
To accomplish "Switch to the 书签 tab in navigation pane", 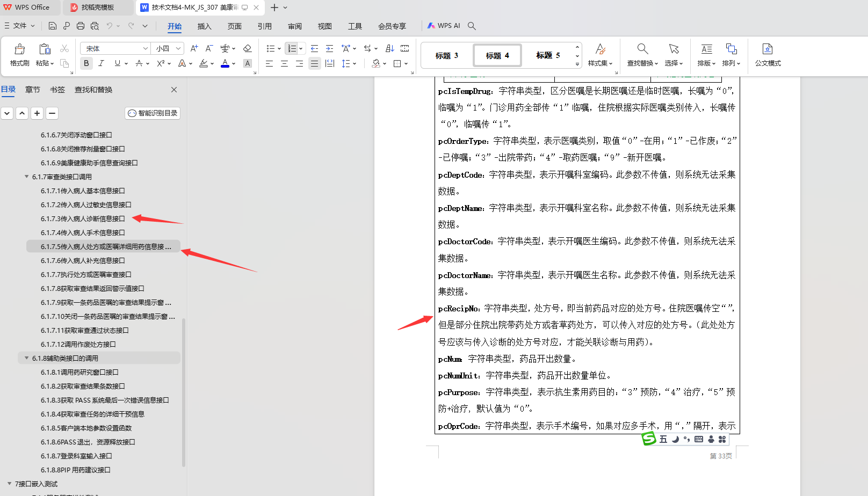I will [57, 90].
